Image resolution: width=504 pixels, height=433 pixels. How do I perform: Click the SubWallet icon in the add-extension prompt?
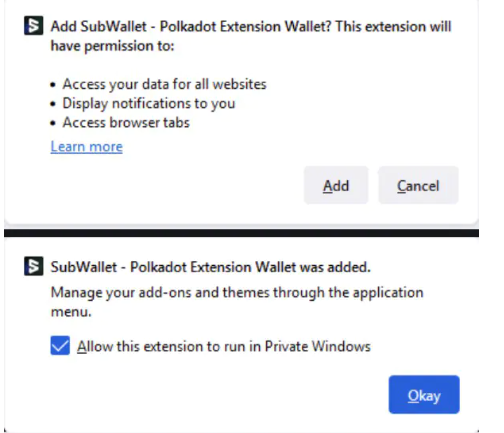pyautogui.click(x=34, y=25)
